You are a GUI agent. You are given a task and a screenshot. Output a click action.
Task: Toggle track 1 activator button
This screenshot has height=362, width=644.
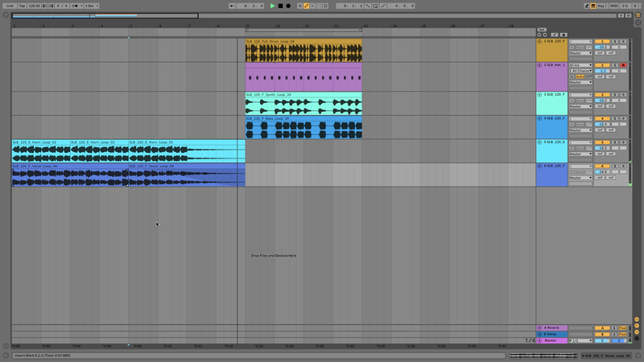[602, 42]
